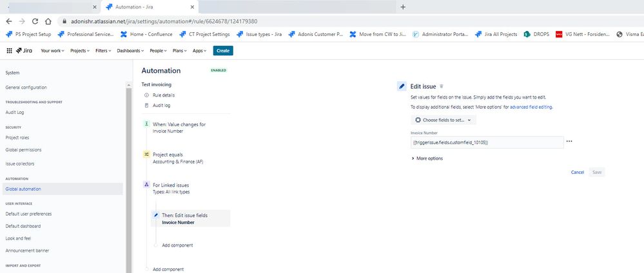Open General configuration in sidebar
Screen dimensions: 644x273
tap(26, 88)
